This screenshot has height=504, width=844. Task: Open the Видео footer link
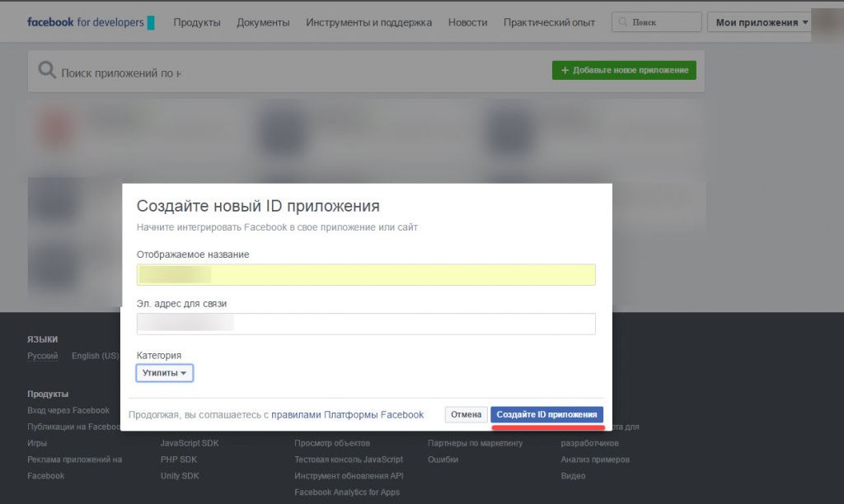click(x=574, y=475)
